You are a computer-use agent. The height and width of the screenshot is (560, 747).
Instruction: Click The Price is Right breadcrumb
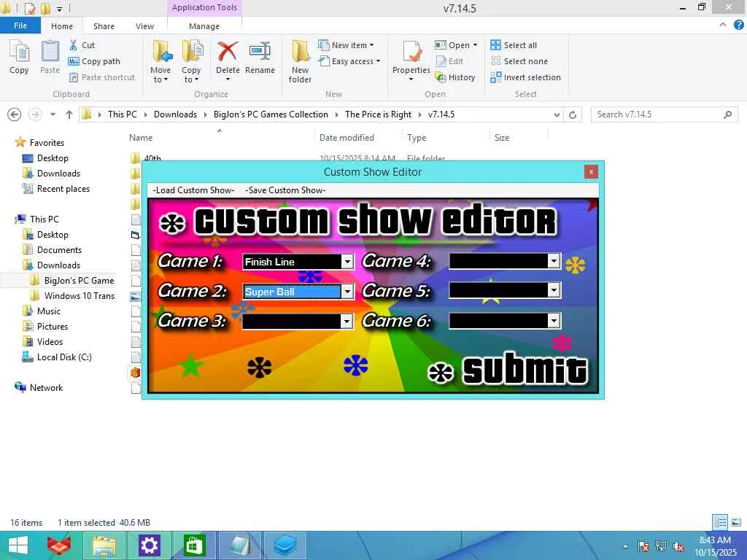click(x=378, y=114)
